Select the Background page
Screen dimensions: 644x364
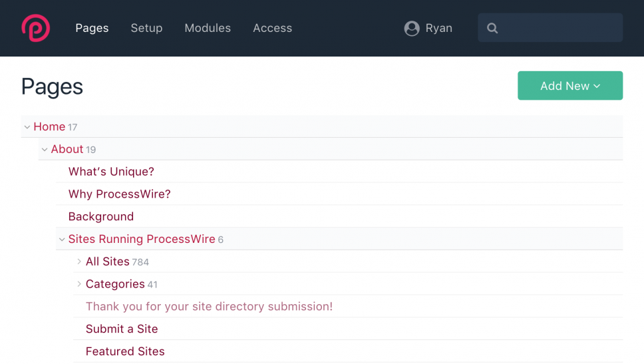[101, 216]
